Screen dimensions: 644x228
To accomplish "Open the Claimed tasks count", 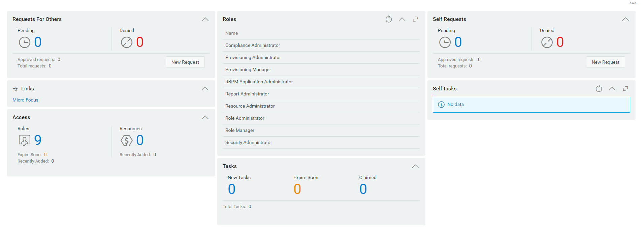I will pyautogui.click(x=363, y=189).
